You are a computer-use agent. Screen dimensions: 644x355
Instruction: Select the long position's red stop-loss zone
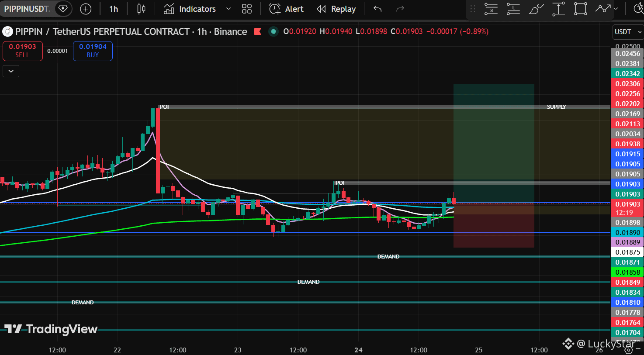(494, 225)
